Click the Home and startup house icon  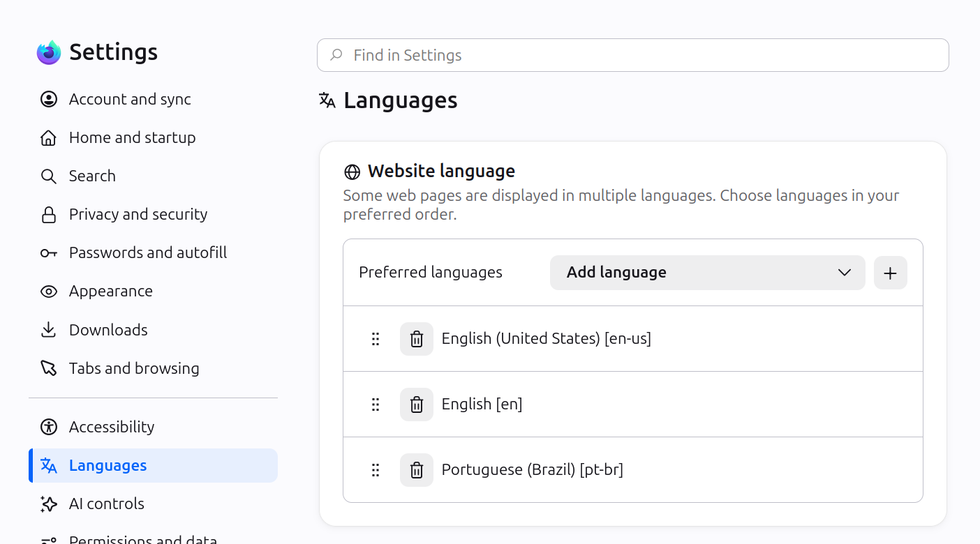tap(49, 137)
